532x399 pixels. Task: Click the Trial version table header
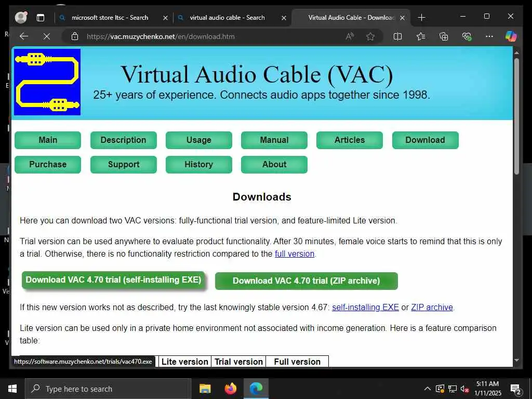point(238,362)
